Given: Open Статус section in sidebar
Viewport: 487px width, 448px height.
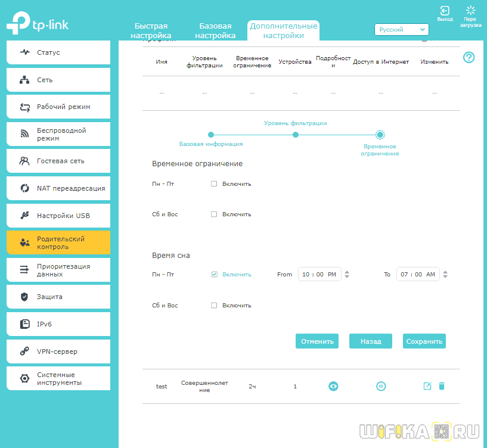Looking at the screenshot, I should [x=58, y=52].
